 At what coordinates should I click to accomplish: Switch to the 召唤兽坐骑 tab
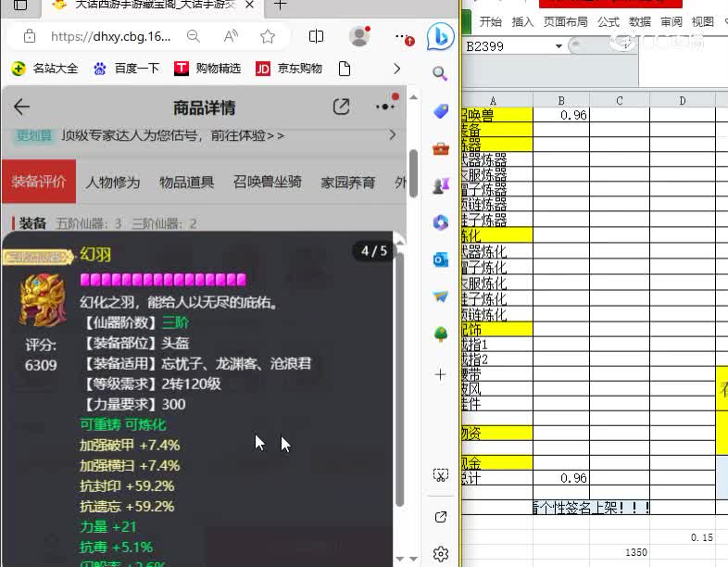pos(268,182)
